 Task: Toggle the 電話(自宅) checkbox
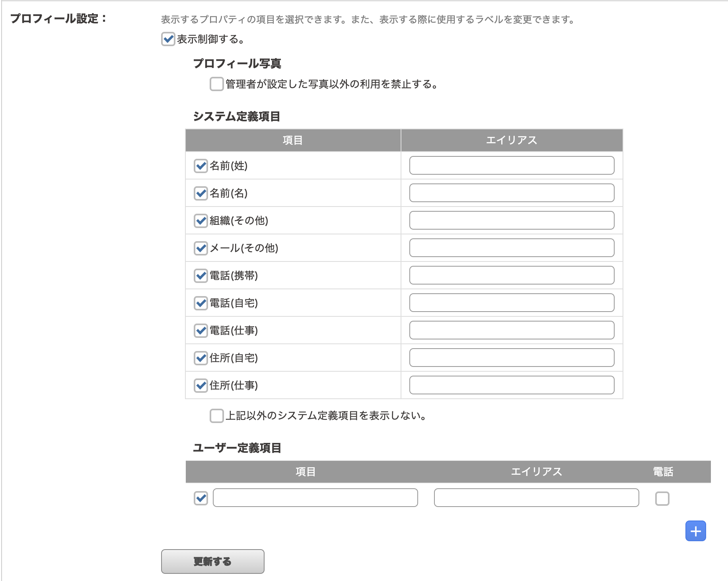pos(201,303)
